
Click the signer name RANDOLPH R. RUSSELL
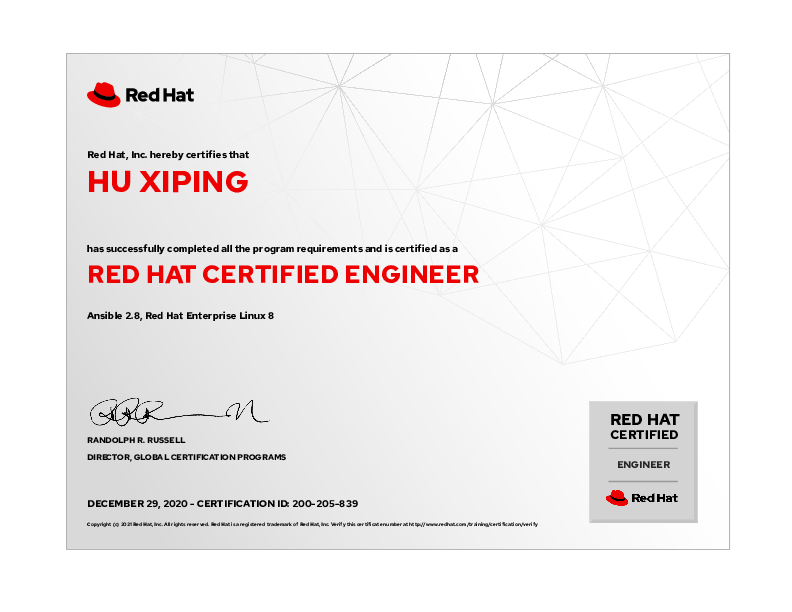click(136, 440)
